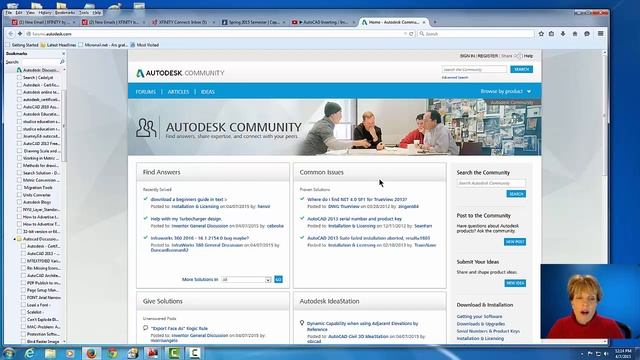Click the FORUMS navigation link
640x360 pixels.
(146, 92)
